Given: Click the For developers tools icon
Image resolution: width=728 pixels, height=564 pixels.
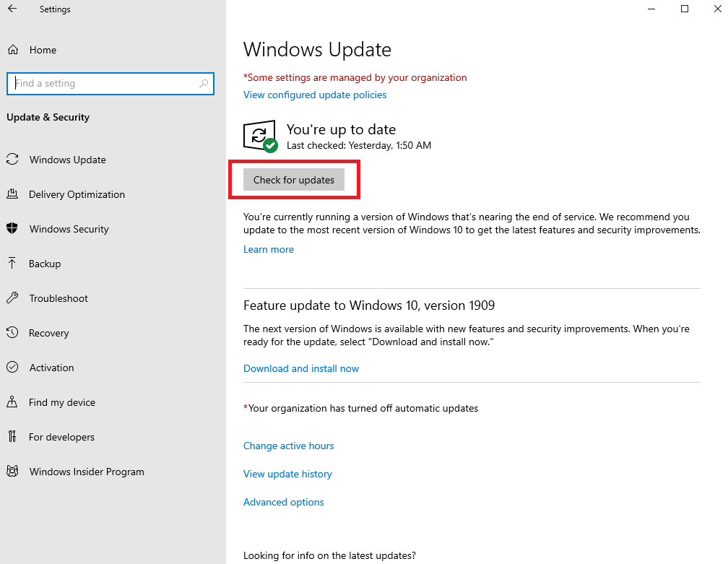Looking at the screenshot, I should pos(12,436).
